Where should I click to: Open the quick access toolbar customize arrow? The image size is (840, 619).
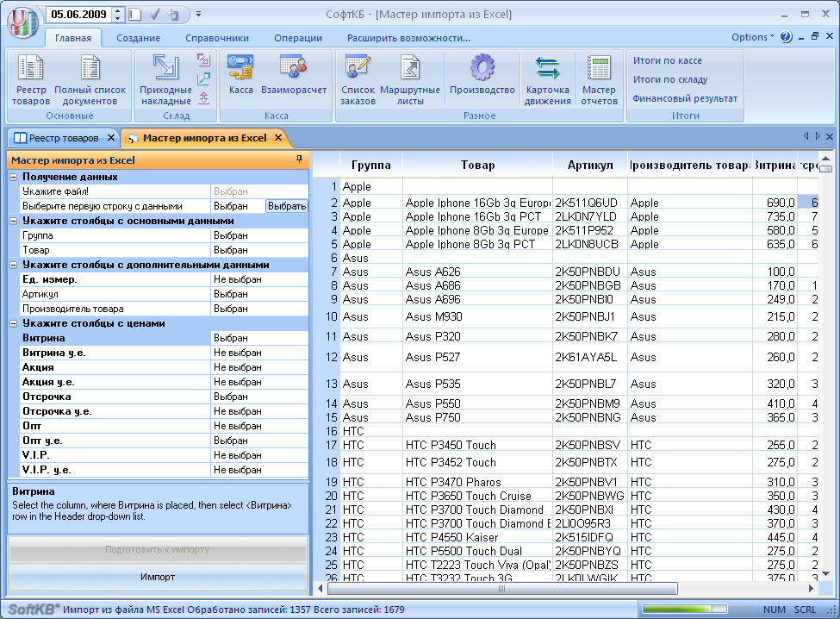pyautogui.click(x=198, y=14)
